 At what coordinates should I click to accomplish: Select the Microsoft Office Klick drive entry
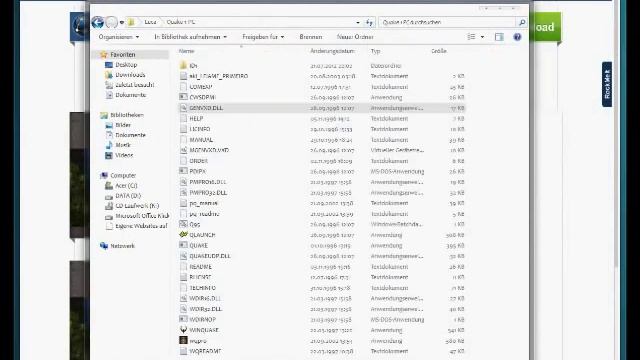142,216
